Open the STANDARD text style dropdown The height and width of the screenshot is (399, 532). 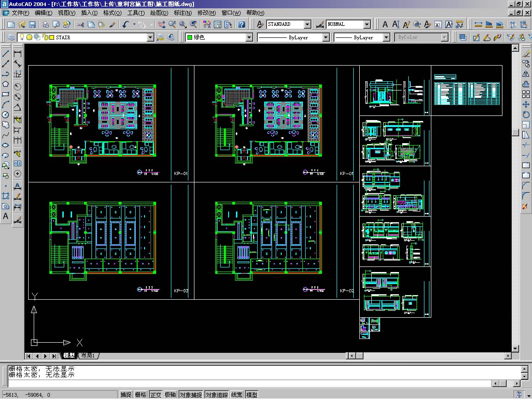click(x=307, y=24)
